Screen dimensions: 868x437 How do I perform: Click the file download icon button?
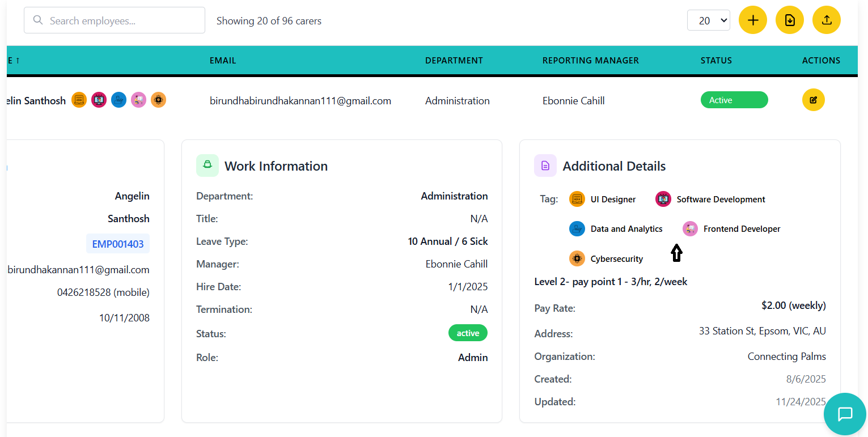(x=789, y=20)
